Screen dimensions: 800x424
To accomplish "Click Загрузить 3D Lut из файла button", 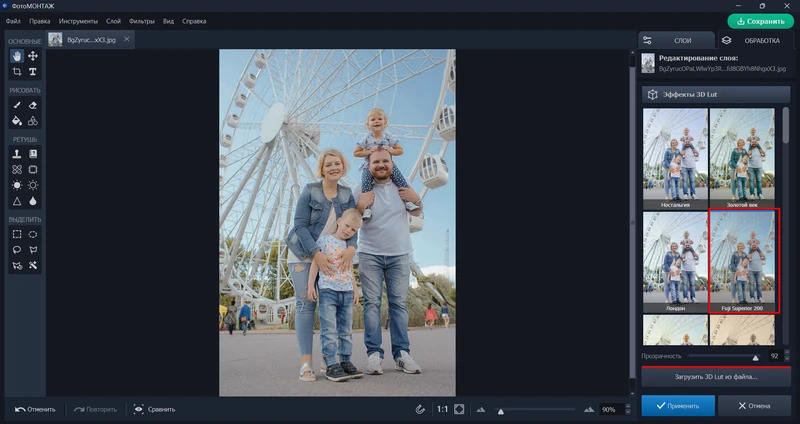I will click(x=716, y=377).
